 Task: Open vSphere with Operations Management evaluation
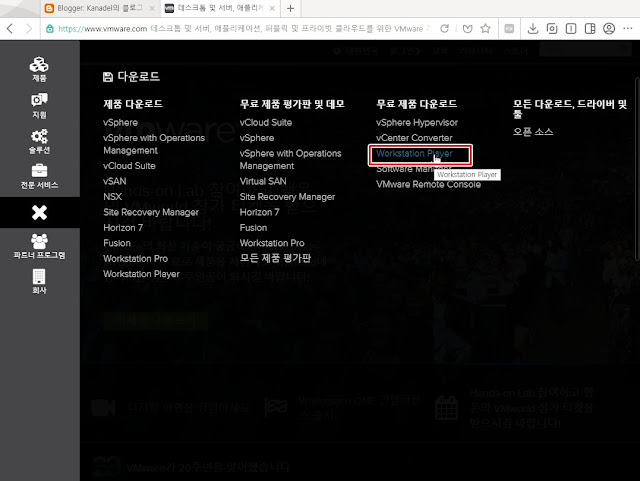pos(290,160)
